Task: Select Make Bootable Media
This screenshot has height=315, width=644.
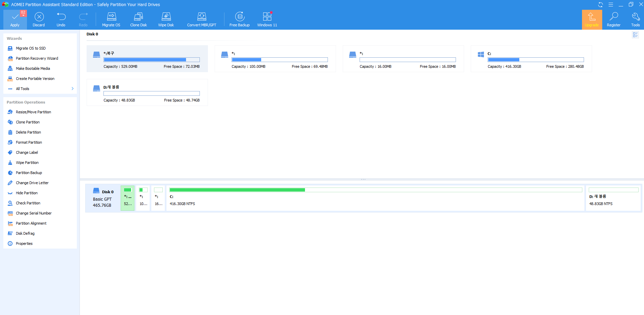Action: (33, 68)
